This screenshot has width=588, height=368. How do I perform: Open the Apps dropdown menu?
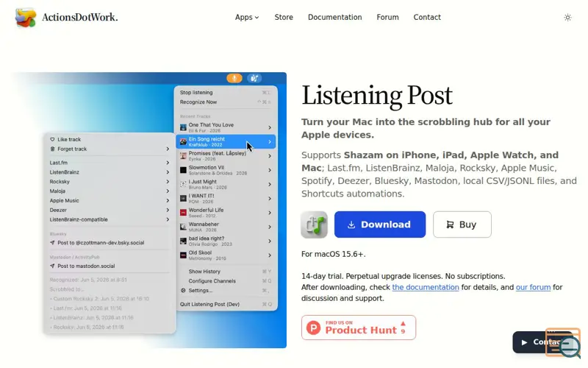coord(247,17)
